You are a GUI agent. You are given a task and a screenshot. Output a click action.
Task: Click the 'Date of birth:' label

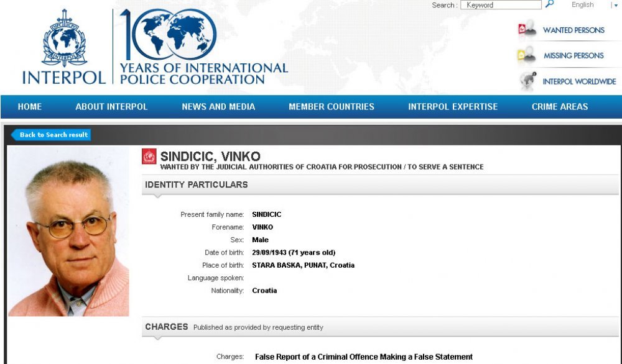pyautogui.click(x=225, y=252)
